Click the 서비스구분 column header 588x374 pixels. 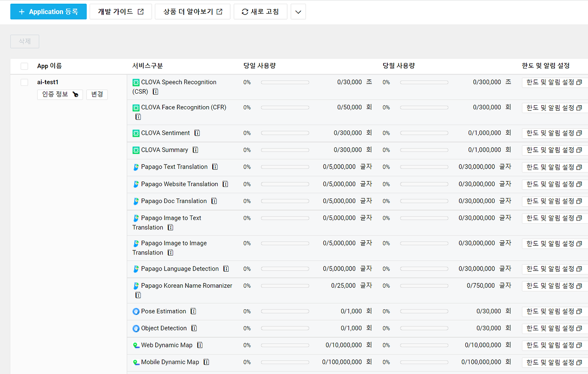coord(147,66)
